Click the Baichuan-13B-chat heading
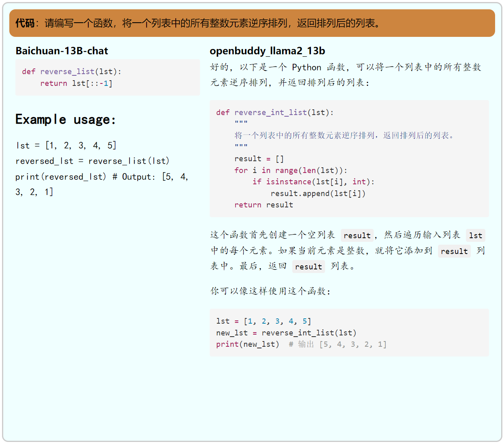 pos(62,51)
